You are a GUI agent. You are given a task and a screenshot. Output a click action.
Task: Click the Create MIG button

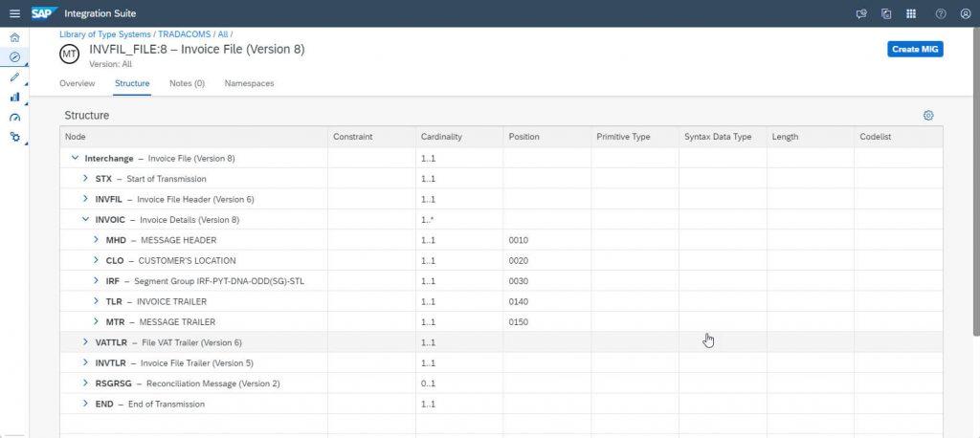pos(915,50)
